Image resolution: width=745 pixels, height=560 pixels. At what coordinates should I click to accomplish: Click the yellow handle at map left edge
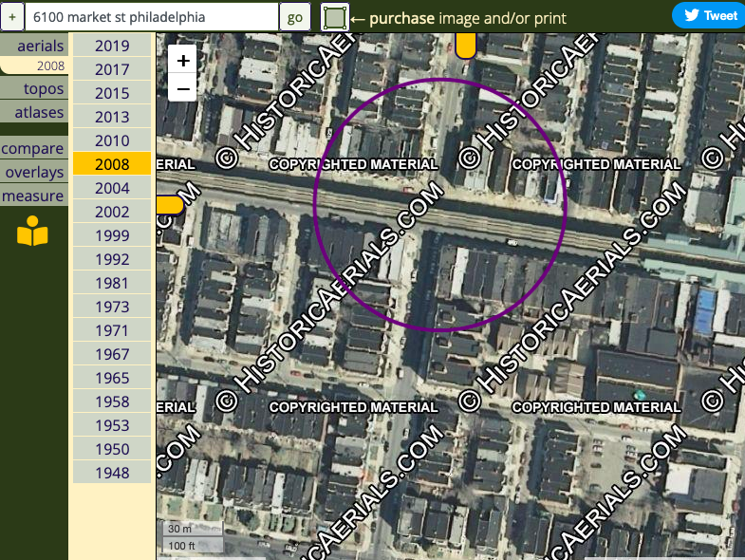(169, 205)
